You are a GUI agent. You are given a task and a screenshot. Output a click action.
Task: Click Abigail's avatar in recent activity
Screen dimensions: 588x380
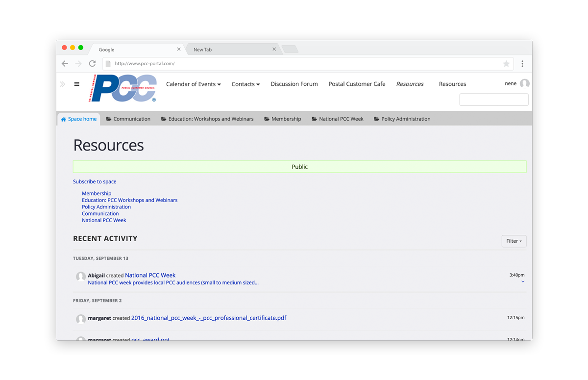pyautogui.click(x=81, y=277)
